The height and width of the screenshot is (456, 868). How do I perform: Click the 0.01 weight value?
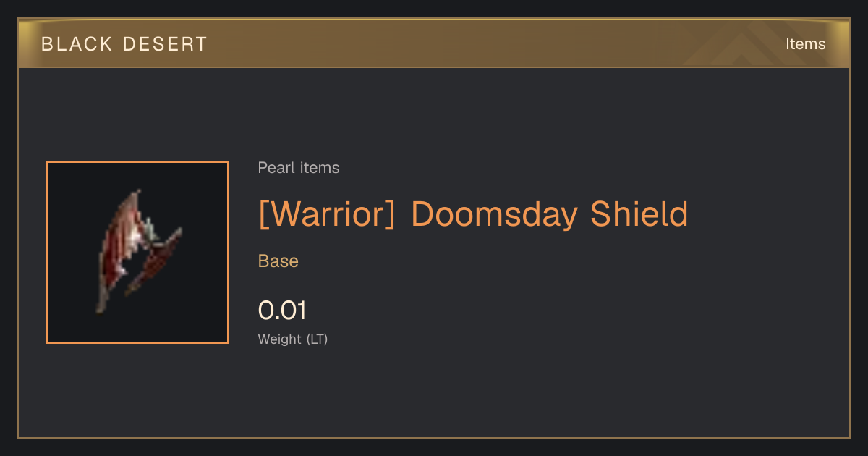tap(283, 311)
